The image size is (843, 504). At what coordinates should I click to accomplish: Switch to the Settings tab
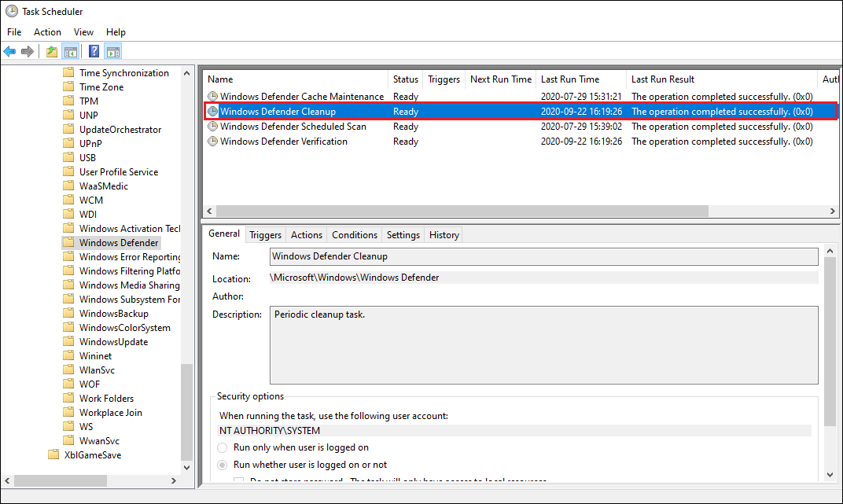click(x=403, y=235)
